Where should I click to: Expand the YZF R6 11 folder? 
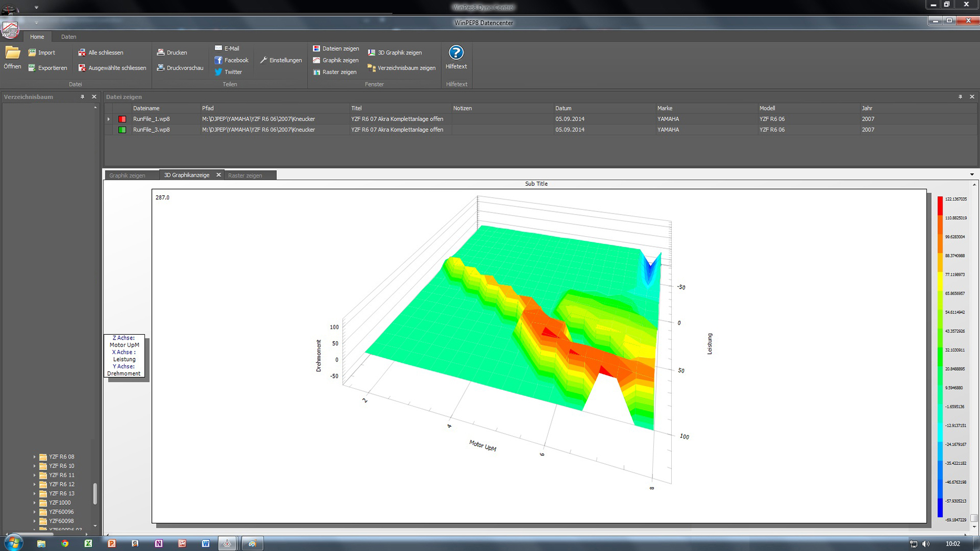tap(35, 475)
